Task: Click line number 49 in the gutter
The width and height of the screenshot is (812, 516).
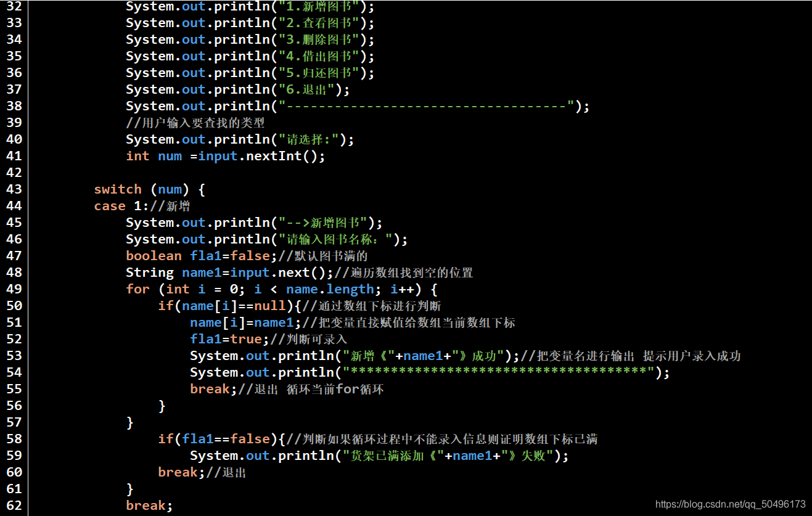Action: click(14, 289)
